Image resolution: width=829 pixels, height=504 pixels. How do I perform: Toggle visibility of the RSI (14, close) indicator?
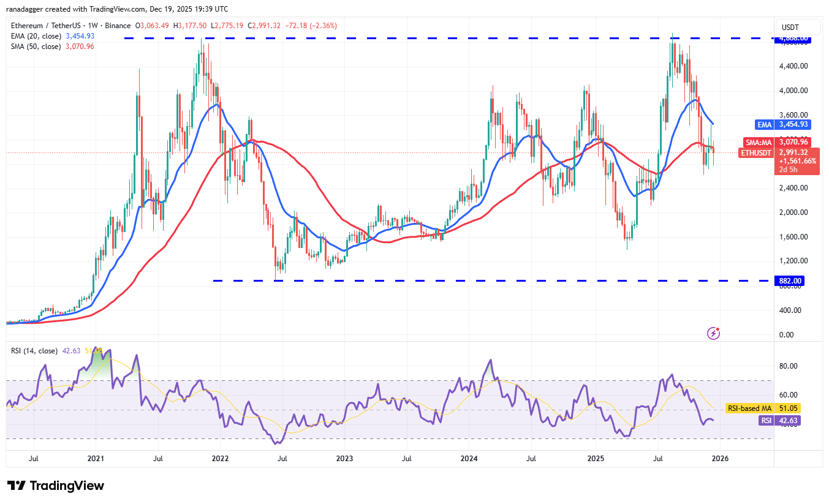pyautogui.click(x=36, y=352)
